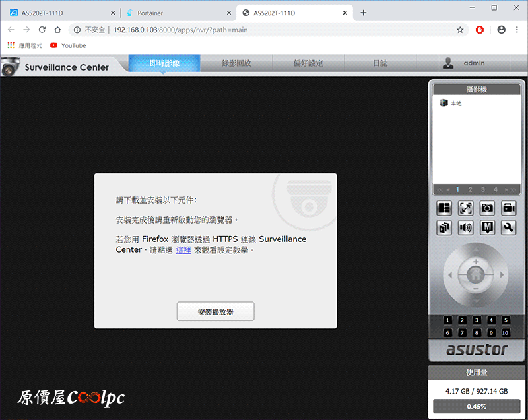Click the browser address bar
This screenshot has height=420, width=528.
(264, 30)
